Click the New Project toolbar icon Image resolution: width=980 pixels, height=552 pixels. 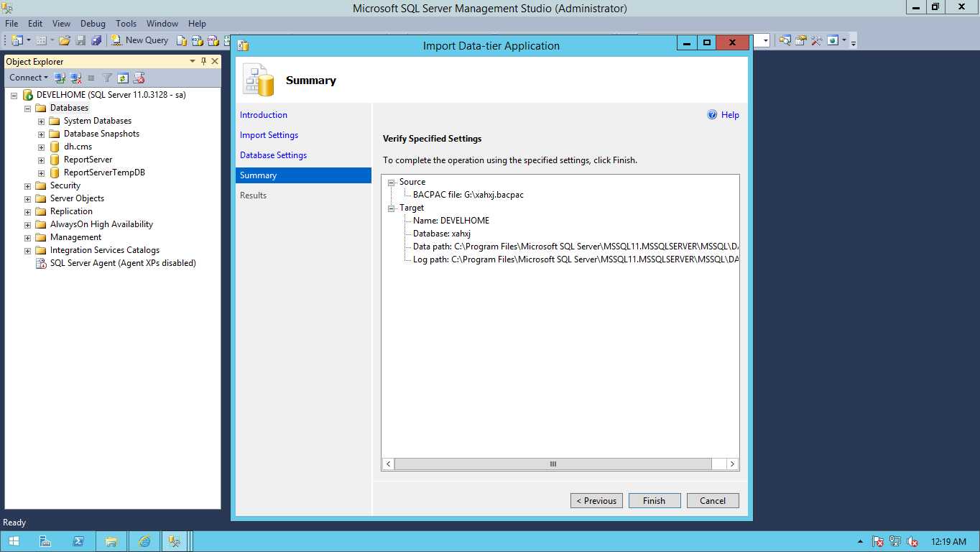[x=17, y=40]
